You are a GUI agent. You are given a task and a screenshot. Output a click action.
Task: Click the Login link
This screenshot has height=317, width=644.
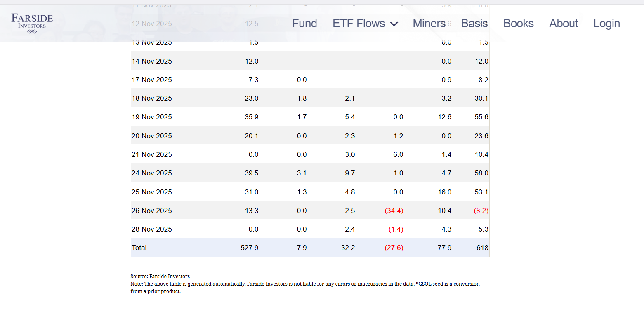click(x=606, y=24)
